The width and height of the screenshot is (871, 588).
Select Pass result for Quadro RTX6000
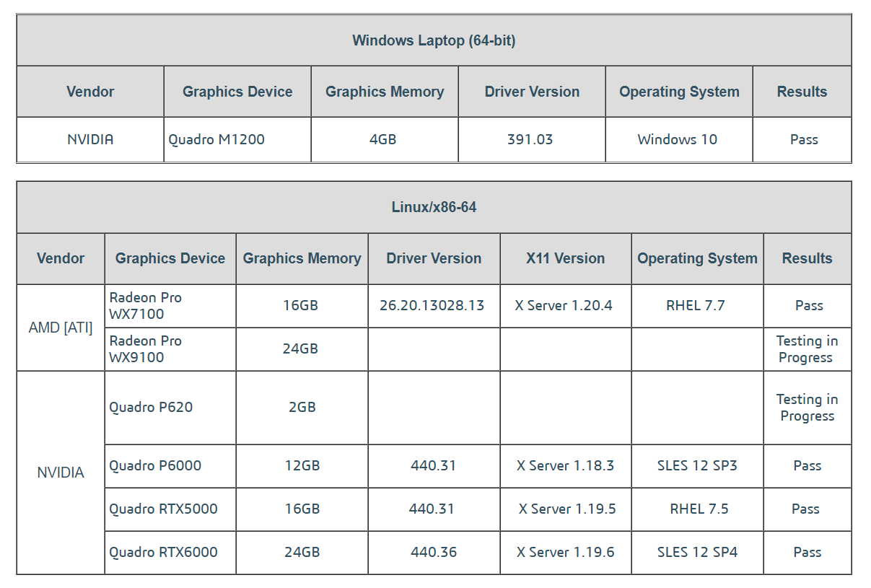point(807,553)
